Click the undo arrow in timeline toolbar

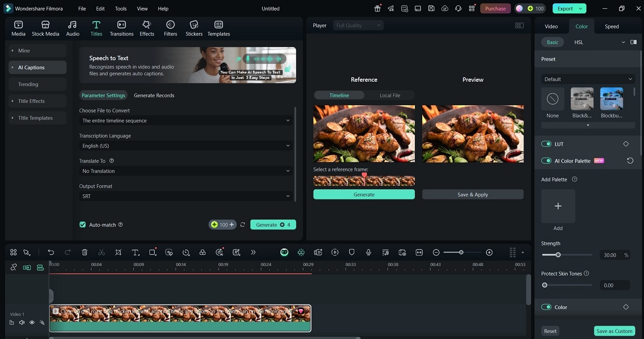tap(51, 252)
